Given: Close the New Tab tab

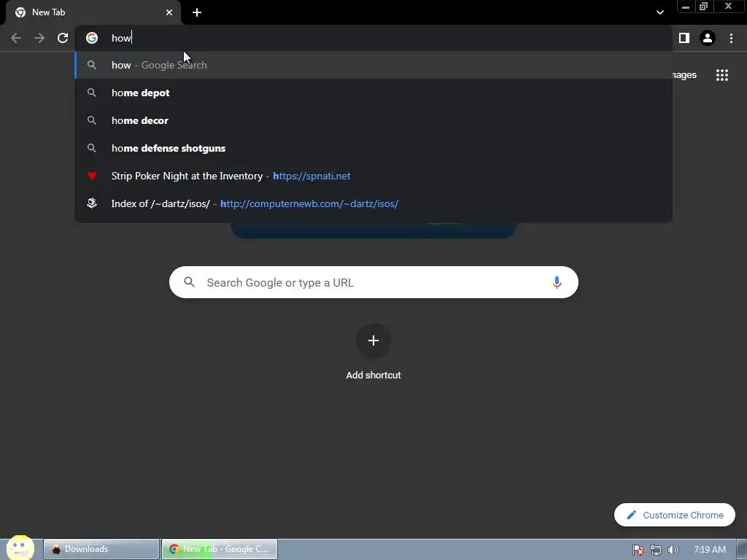Looking at the screenshot, I should 169,12.
